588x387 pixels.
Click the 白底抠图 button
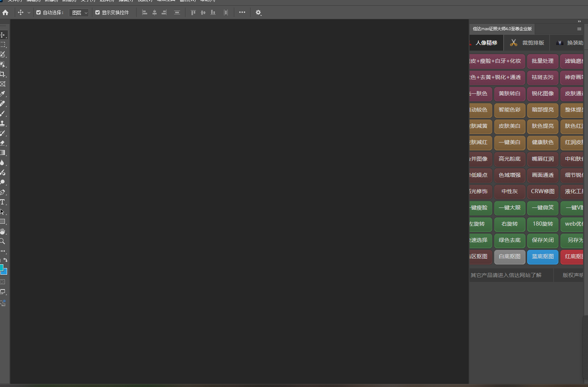(x=510, y=256)
